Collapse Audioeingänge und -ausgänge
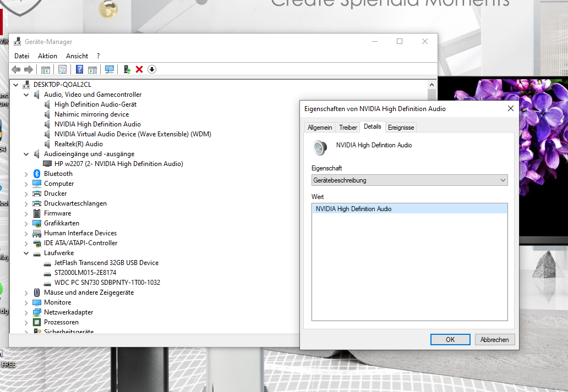 [26, 154]
